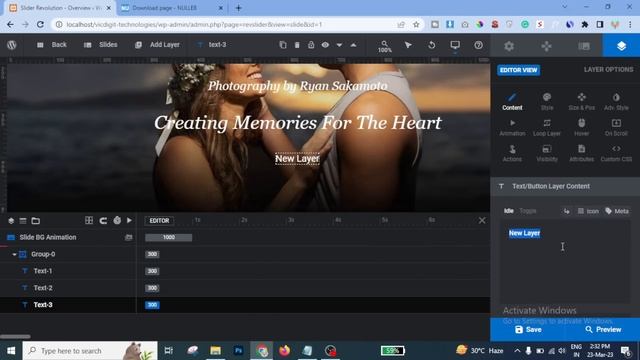This screenshot has height=360, width=640.
Task: Send layer backward with down arrow
Action: point(339,45)
